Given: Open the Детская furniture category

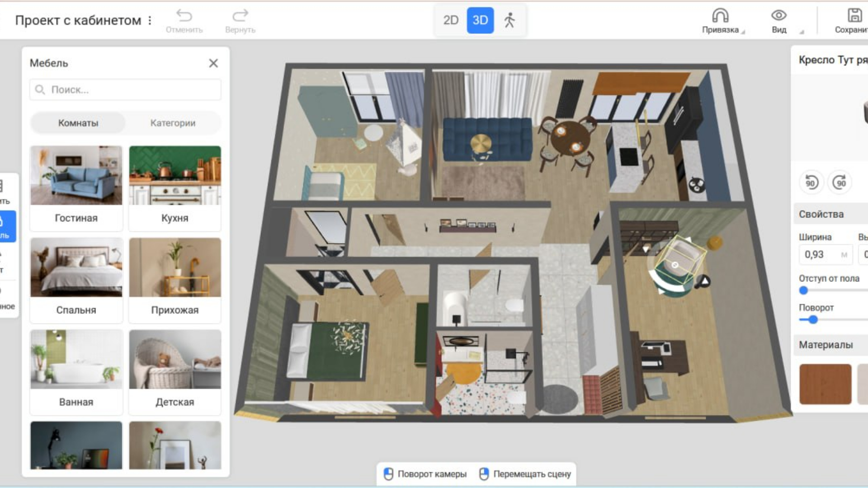Looking at the screenshot, I should (175, 372).
